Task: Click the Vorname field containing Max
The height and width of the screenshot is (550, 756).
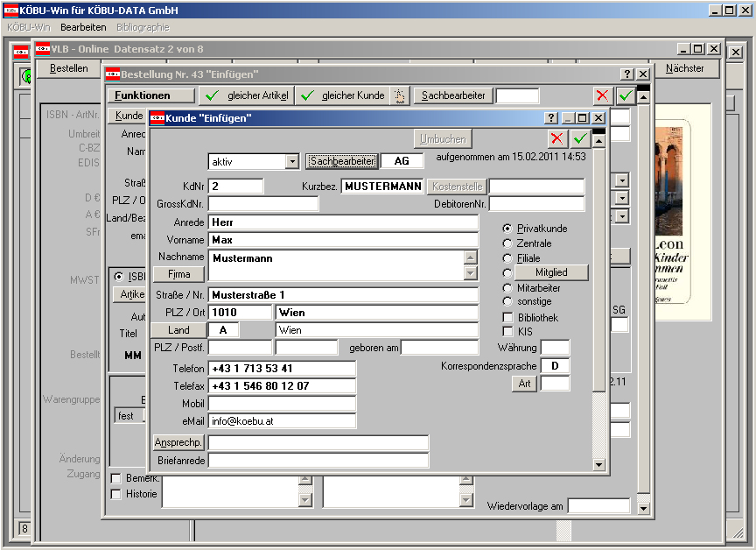Action: pyautogui.click(x=343, y=240)
